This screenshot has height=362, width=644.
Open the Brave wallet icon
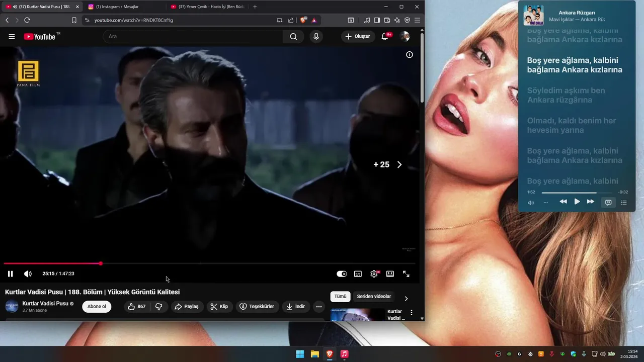tap(387, 20)
